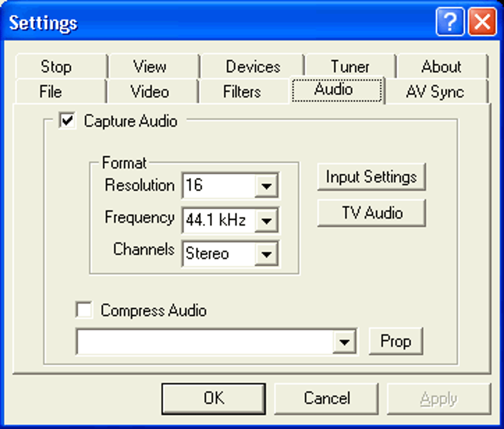504x429 pixels.
Task: Open the Devices tab
Action: point(252,67)
